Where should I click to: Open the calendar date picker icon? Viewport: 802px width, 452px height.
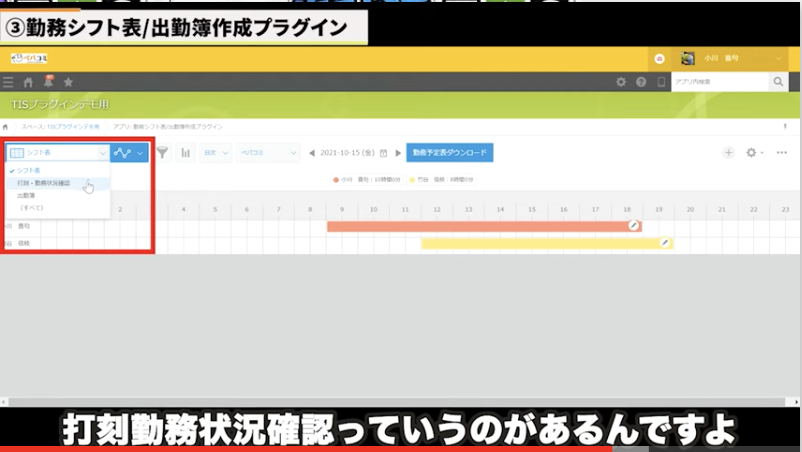(383, 153)
